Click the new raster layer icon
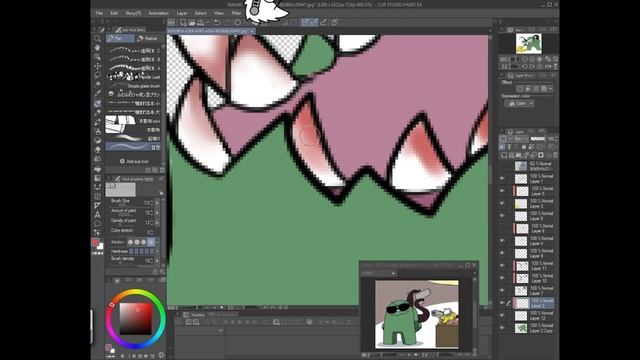 coord(504,155)
